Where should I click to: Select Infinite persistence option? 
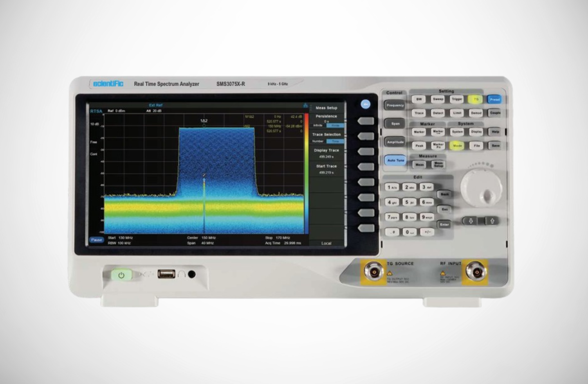click(x=318, y=126)
